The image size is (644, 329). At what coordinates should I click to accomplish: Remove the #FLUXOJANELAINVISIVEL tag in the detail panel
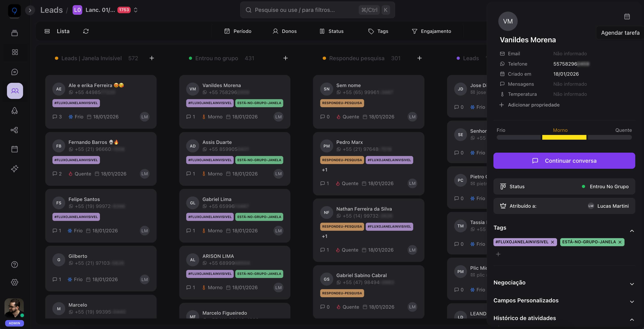coord(553,242)
